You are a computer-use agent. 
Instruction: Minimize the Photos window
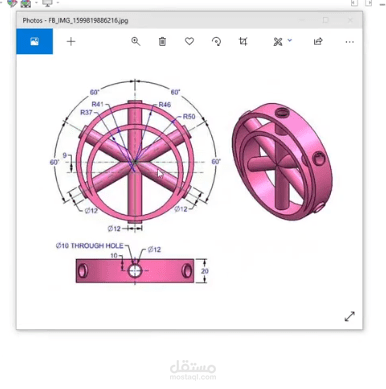point(302,20)
